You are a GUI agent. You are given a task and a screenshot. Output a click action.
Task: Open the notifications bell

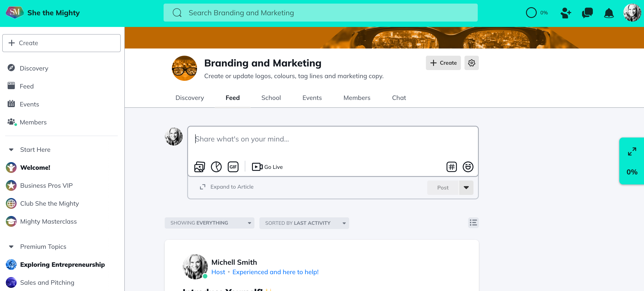pos(609,13)
